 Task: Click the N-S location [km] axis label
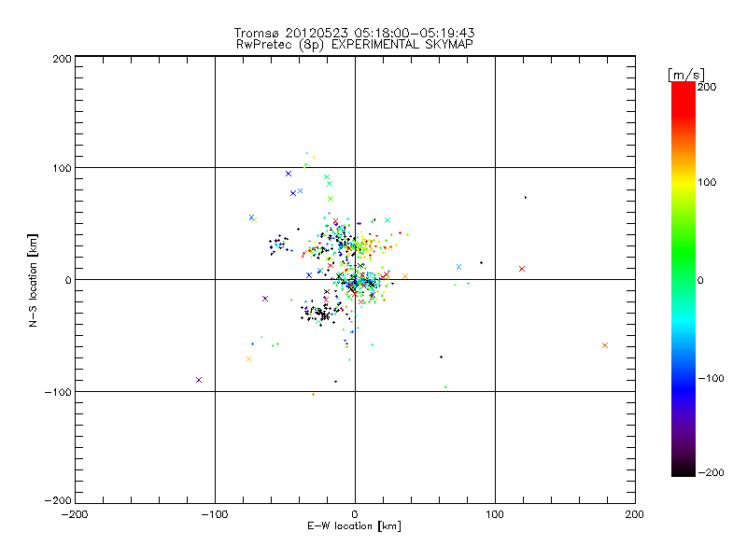click(x=33, y=280)
